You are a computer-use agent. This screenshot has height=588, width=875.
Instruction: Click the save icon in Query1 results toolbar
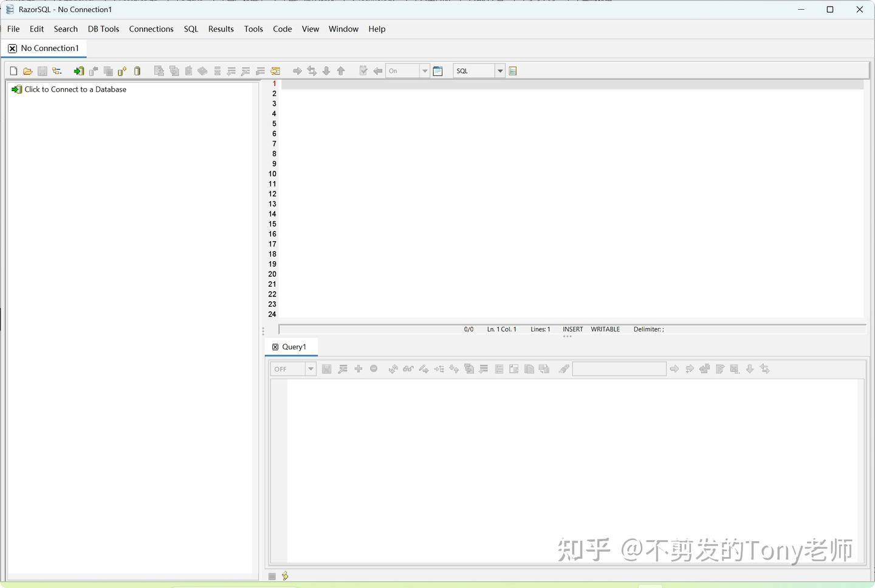tap(327, 369)
